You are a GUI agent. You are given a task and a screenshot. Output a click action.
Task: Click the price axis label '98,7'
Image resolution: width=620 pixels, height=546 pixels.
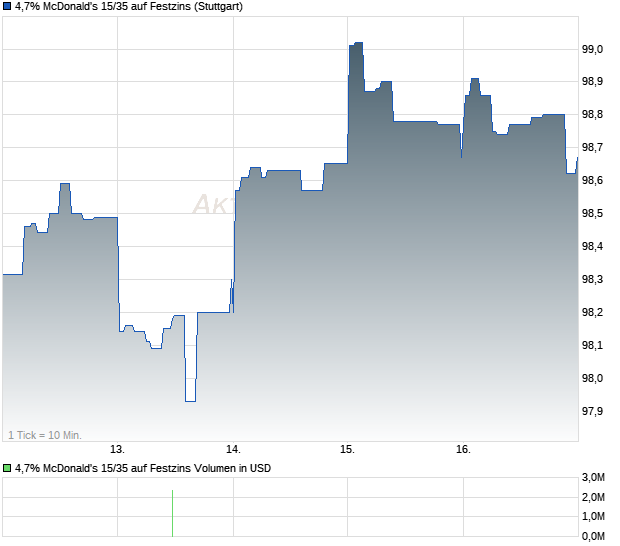click(592, 147)
